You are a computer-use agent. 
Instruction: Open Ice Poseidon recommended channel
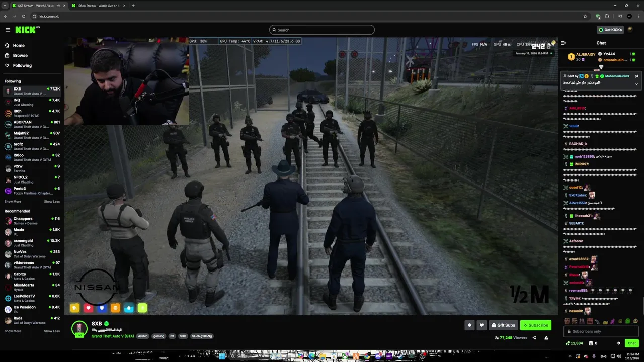[32, 309]
